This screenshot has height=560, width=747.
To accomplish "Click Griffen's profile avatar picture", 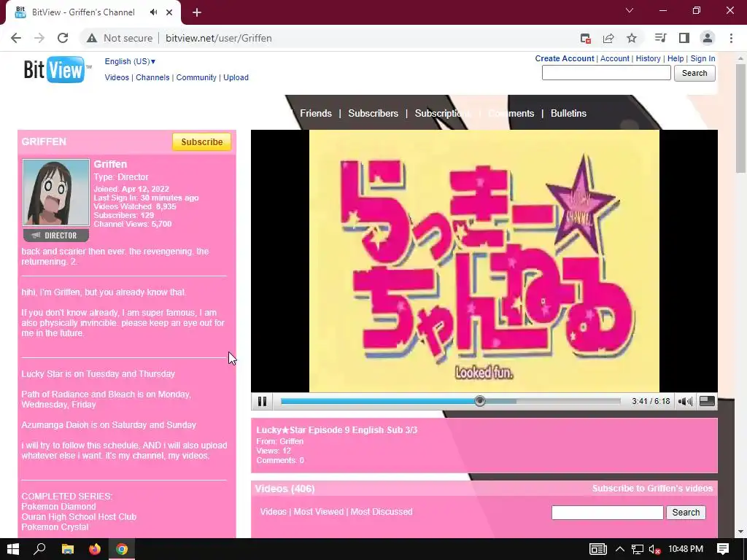I will [56, 192].
